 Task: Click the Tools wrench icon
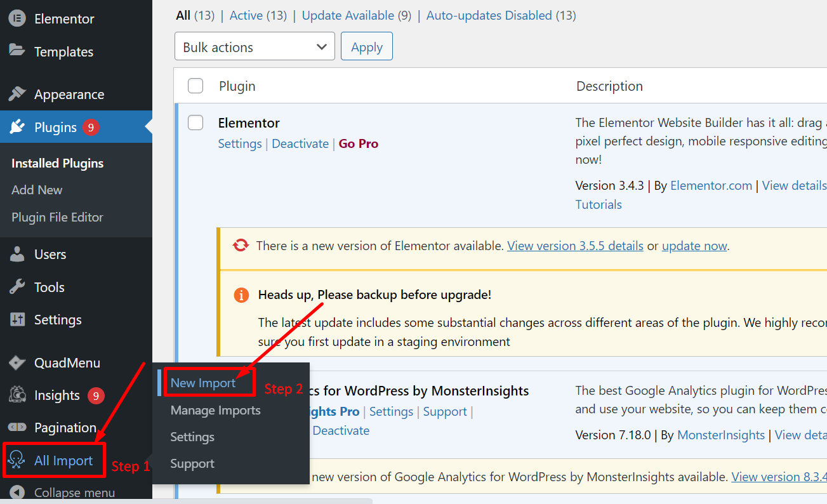click(x=16, y=287)
